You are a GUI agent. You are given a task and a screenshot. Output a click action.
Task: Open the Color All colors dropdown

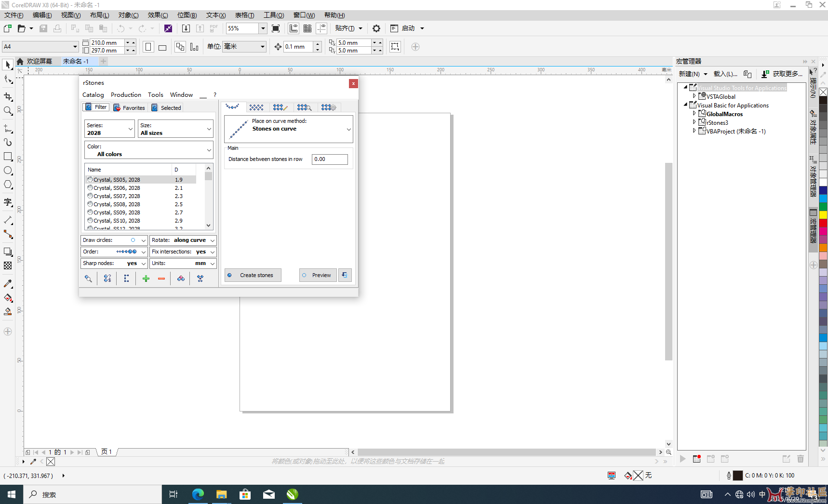[x=149, y=150]
